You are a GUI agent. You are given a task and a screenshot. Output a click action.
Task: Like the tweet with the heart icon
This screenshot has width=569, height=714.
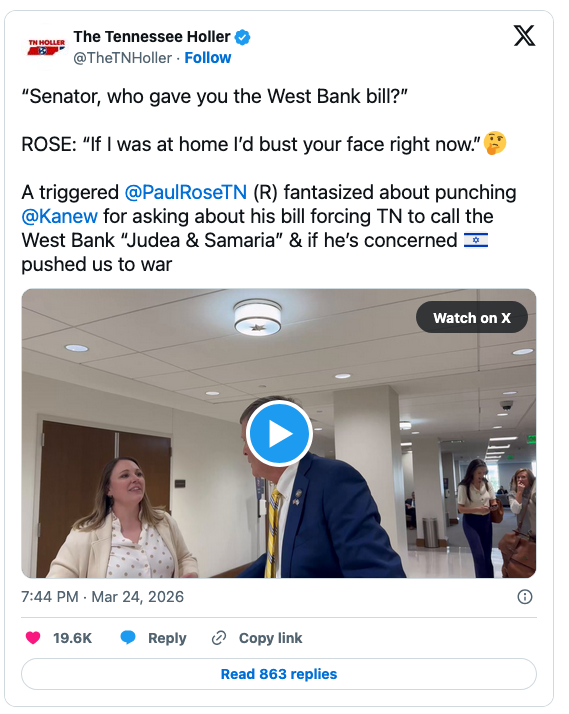(33, 638)
